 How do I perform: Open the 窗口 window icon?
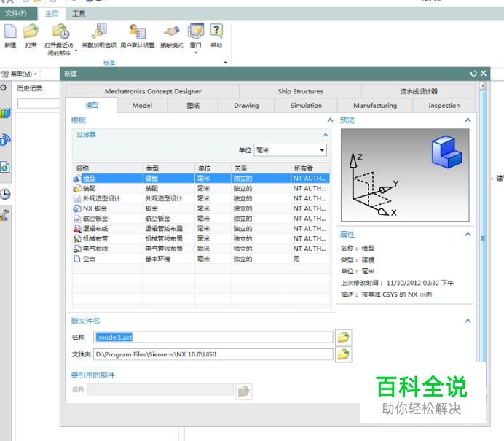tap(196, 31)
